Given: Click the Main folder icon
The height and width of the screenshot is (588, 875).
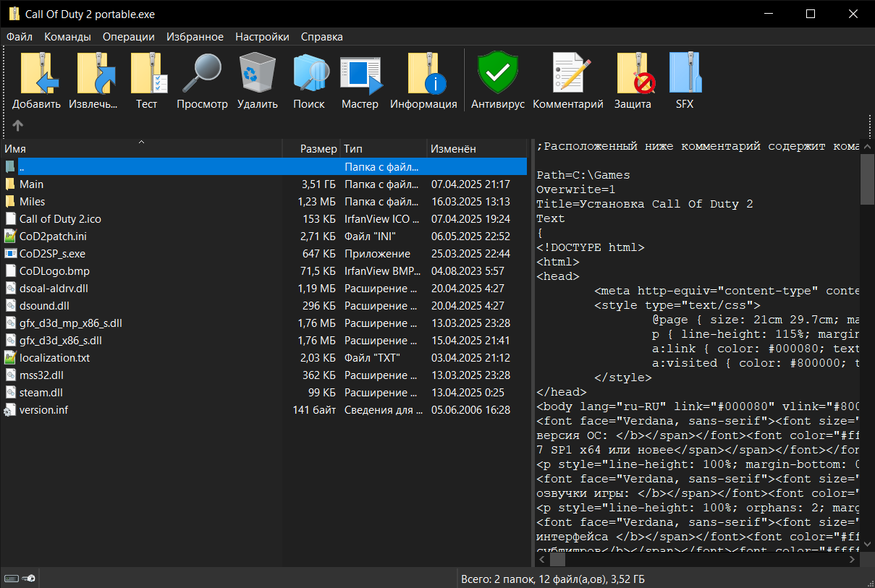Looking at the screenshot, I should point(10,184).
